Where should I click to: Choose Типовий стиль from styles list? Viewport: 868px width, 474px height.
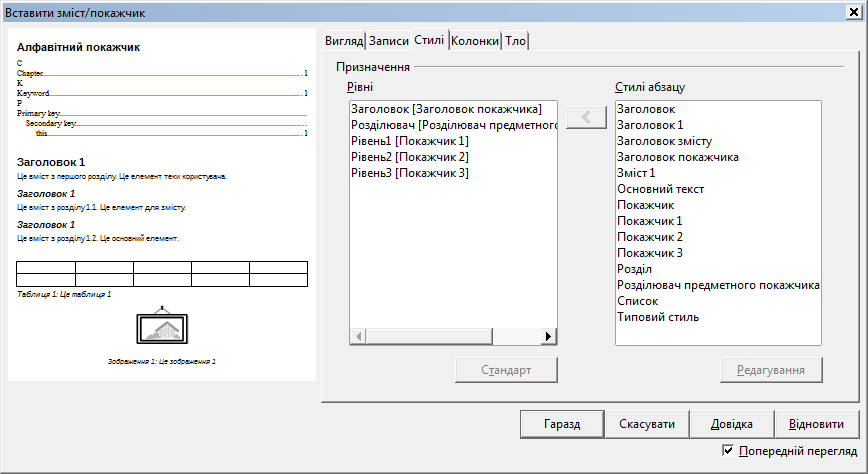[x=658, y=317]
